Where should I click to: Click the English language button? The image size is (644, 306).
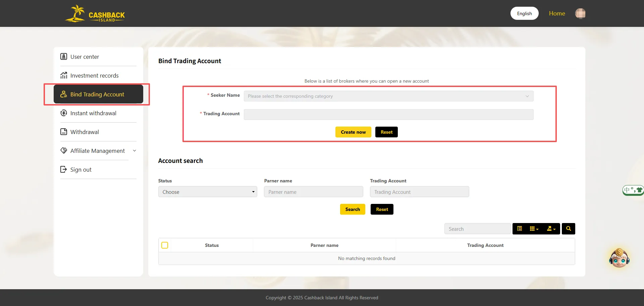(x=524, y=13)
